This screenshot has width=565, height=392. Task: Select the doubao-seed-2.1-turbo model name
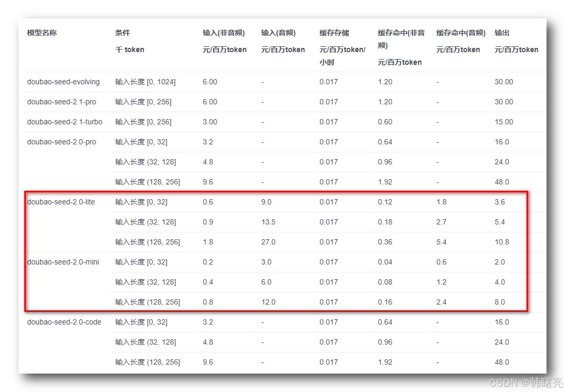[65, 122]
